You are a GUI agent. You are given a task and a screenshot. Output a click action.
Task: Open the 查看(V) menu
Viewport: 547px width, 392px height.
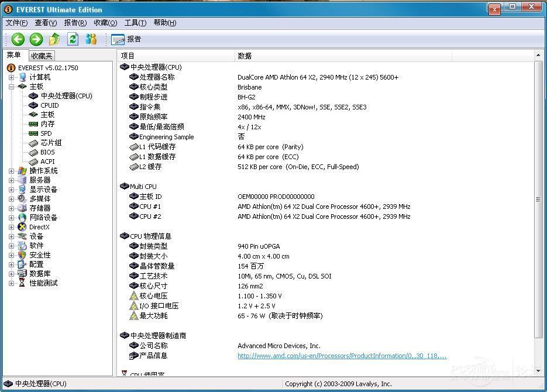click(x=46, y=23)
